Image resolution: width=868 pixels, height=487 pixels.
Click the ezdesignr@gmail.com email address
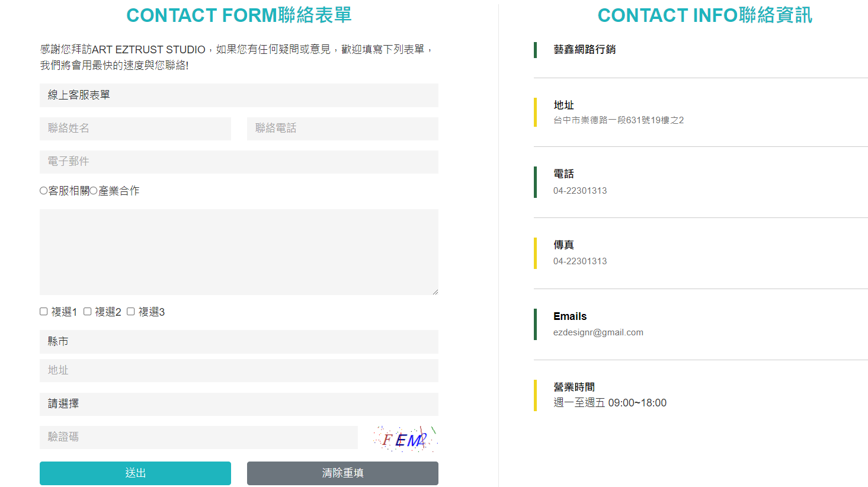[598, 332]
